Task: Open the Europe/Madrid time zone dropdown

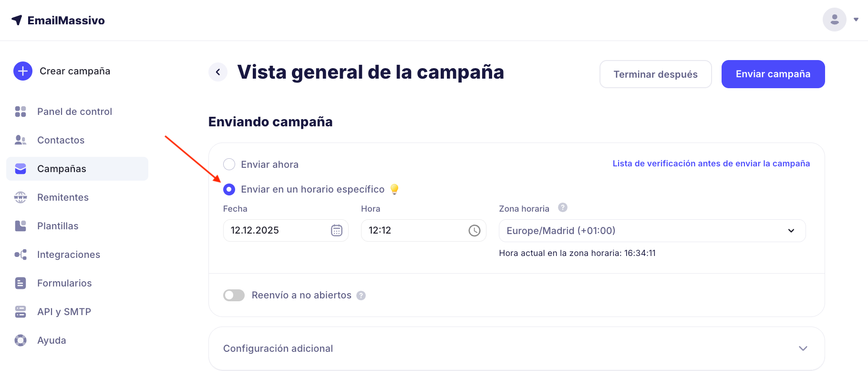Action: pos(652,231)
